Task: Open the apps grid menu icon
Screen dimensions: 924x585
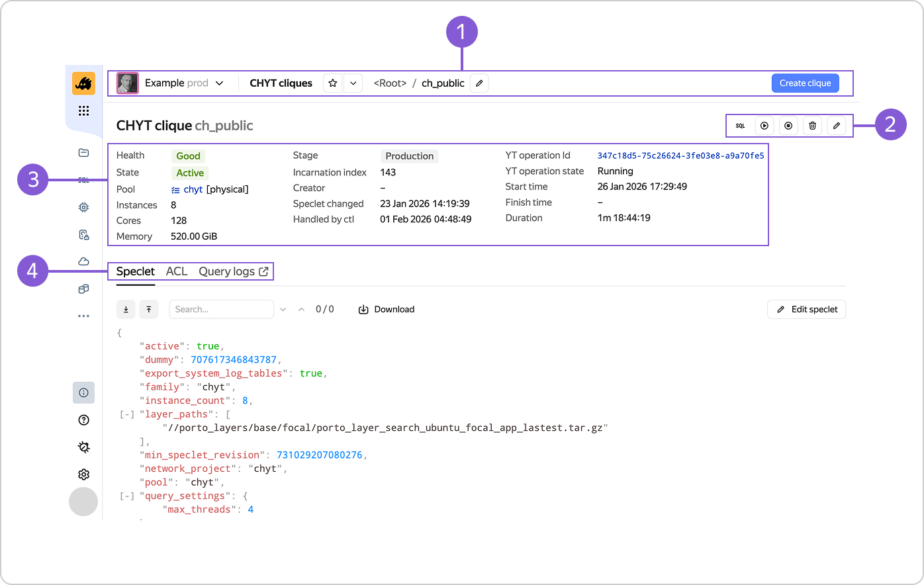Action: click(83, 111)
